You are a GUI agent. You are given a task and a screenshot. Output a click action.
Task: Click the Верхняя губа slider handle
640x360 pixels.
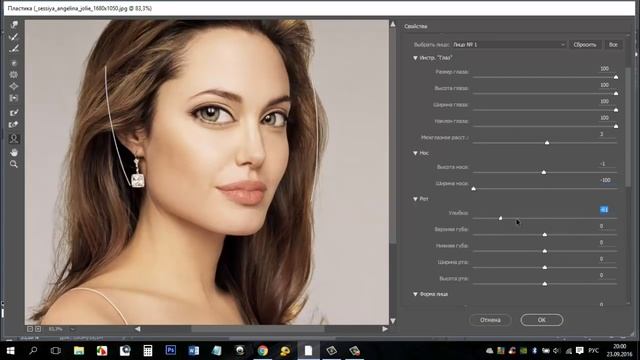click(544, 234)
